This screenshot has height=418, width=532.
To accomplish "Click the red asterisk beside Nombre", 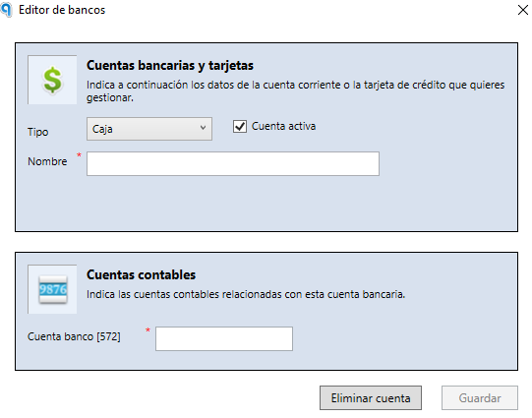I will 79,154.
